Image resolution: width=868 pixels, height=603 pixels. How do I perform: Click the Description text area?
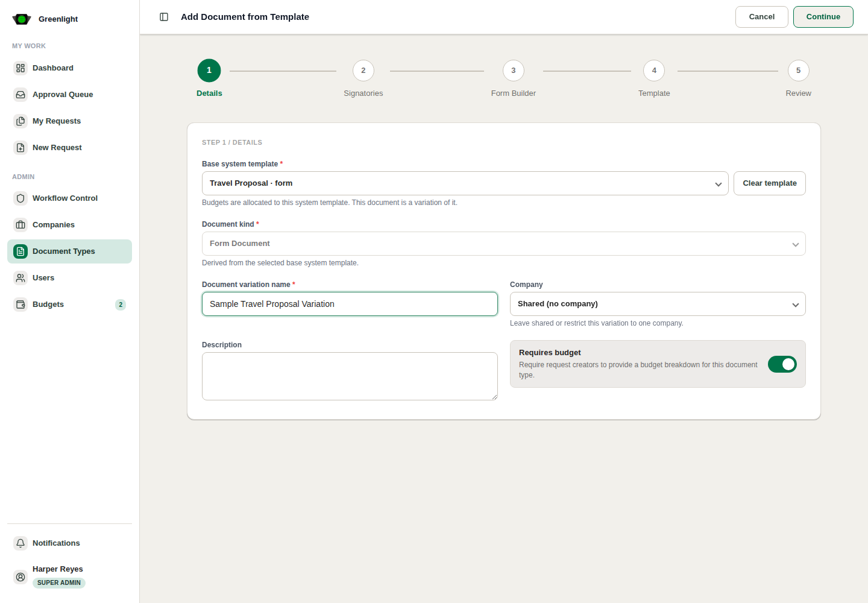pyautogui.click(x=350, y=376)
